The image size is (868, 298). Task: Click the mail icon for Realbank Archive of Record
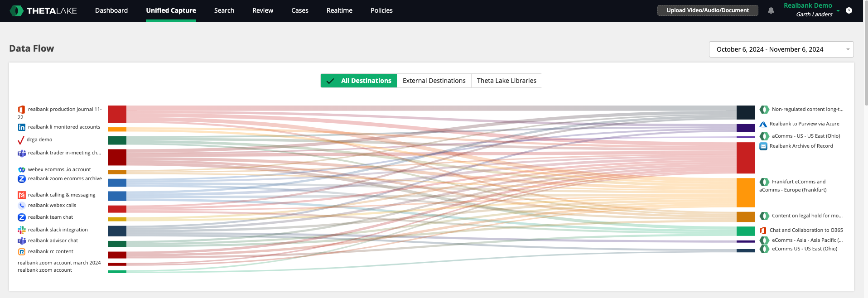point(763,146)
